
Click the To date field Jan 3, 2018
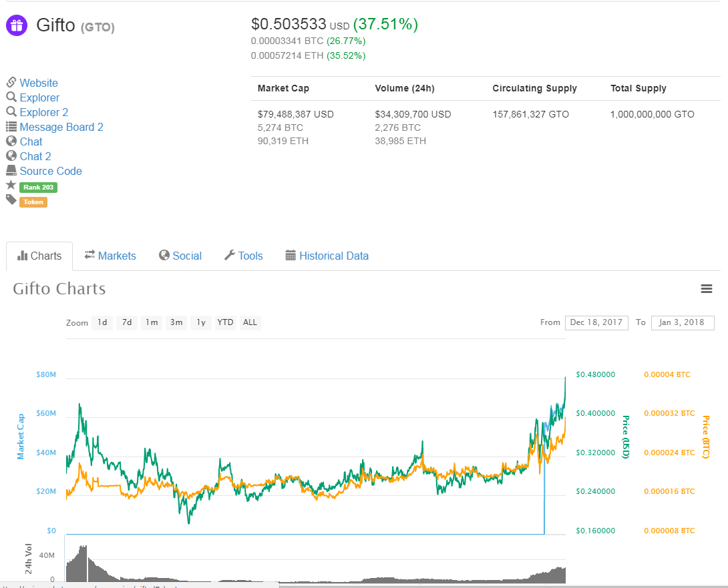(x=683, y=322)
